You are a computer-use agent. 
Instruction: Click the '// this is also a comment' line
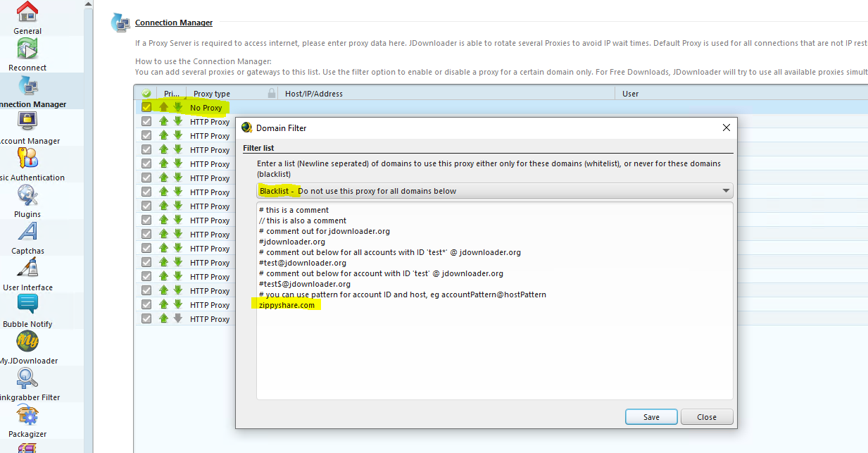coord(303,221)
